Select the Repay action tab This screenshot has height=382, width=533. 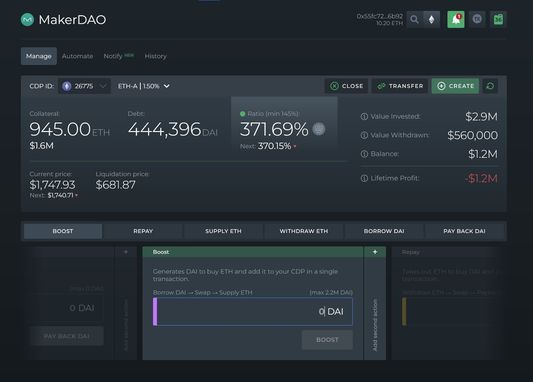point(143,231)
